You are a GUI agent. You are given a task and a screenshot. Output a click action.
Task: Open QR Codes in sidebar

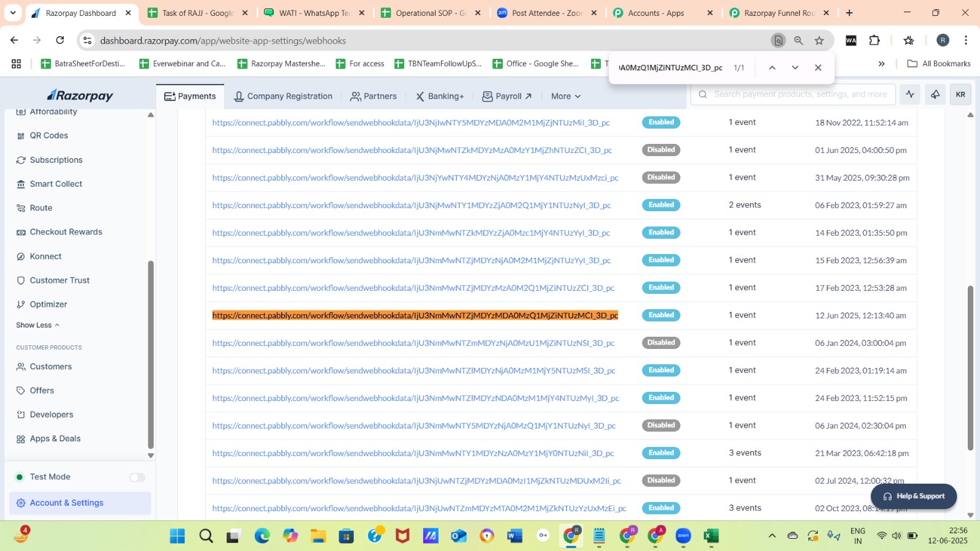(49, 136)
